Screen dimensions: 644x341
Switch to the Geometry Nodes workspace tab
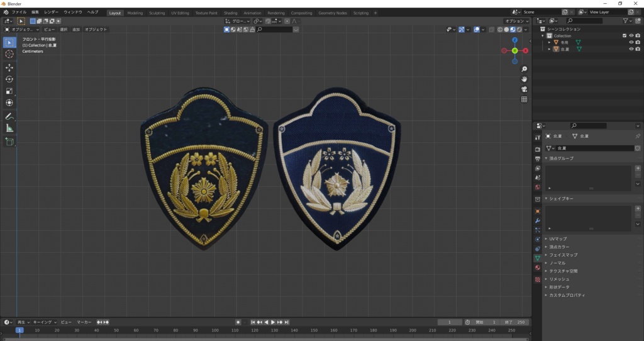[x=333, y=13]
